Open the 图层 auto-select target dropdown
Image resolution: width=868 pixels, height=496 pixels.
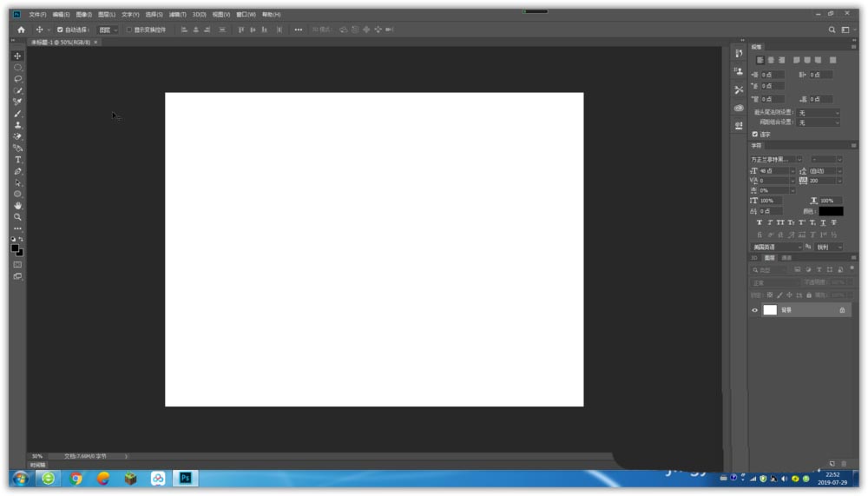point(108,30)
